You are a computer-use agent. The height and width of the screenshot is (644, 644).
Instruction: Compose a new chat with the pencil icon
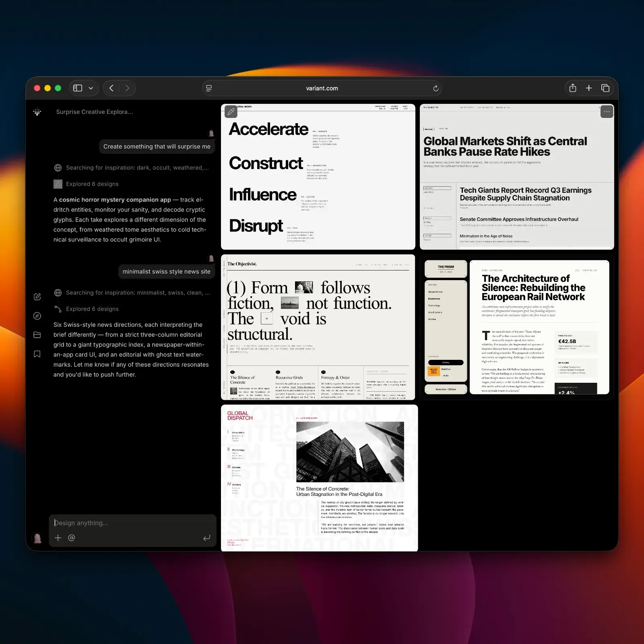coord(37,297)
